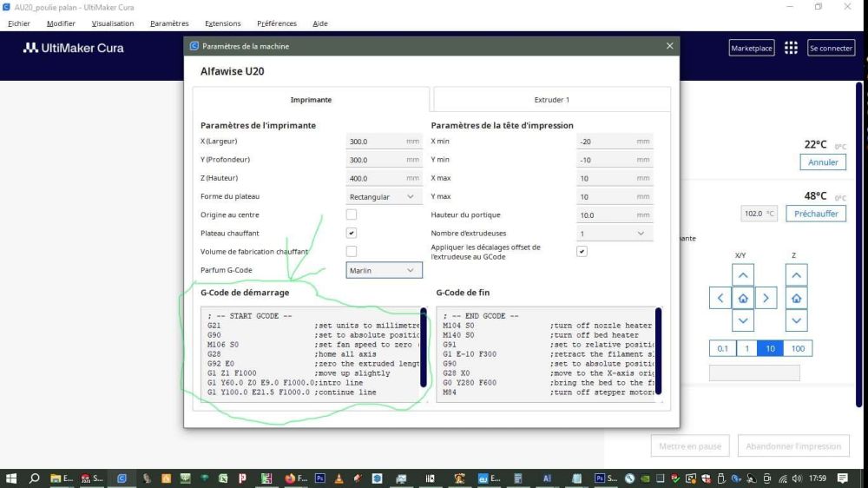Click the end G-code scrollbar
Viewport: 868px width, 488px height.
[658, 351]
